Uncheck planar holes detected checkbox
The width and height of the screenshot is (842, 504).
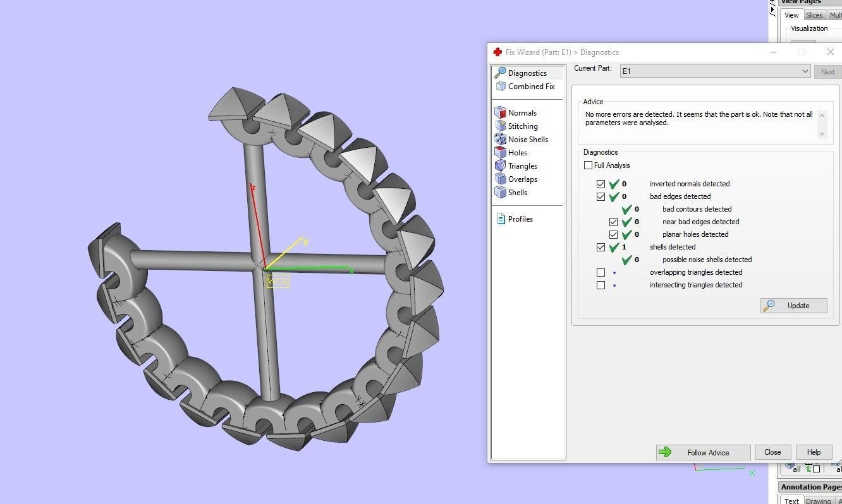point(614,235)
